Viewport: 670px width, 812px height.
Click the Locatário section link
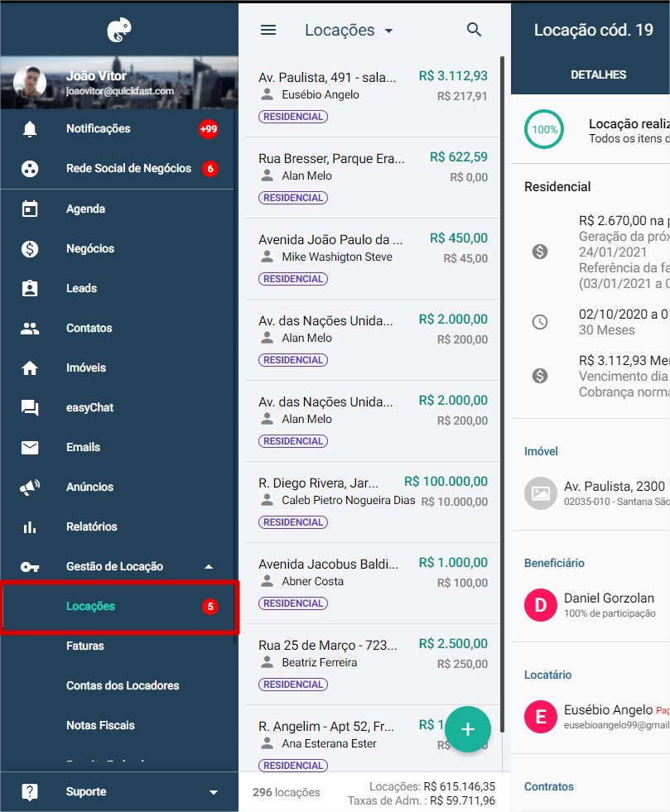click(x=547, y=675)
